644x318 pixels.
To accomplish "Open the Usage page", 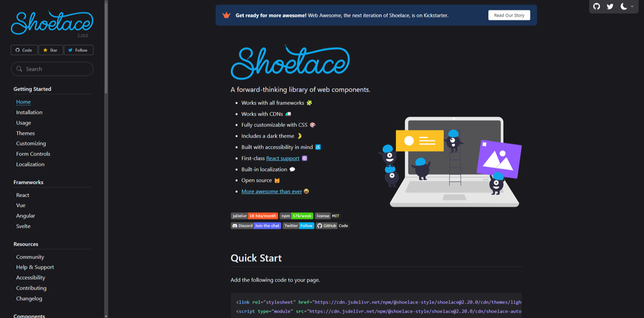I will pyautogui.click(x=23, y=123).
